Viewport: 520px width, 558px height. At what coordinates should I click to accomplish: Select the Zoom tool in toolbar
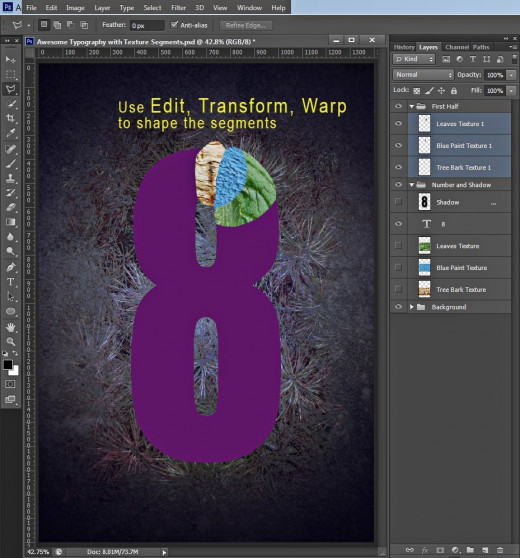(10, 342)
